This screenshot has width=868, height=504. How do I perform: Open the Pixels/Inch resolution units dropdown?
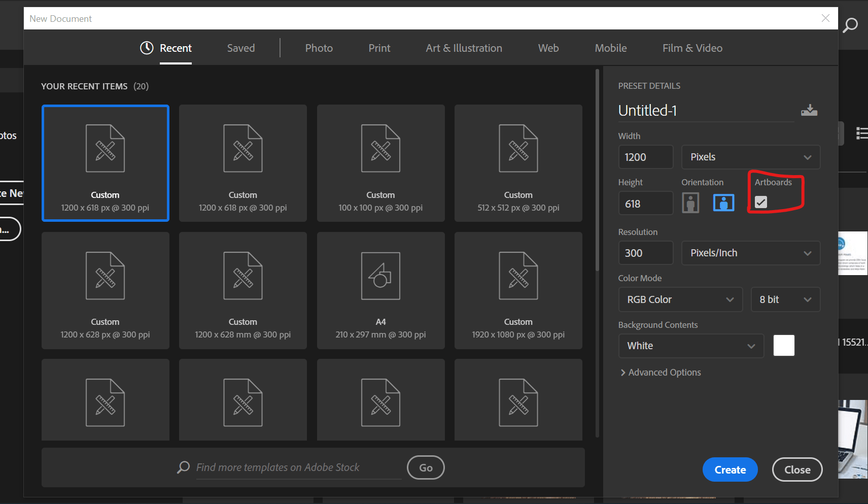(x=751, y=253)
